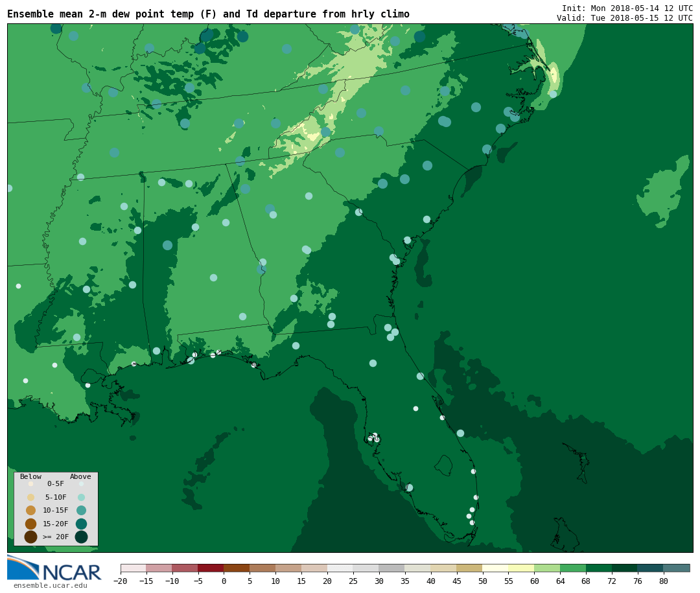Select the yellow swatch between 55 and 60

click(521, 568)
